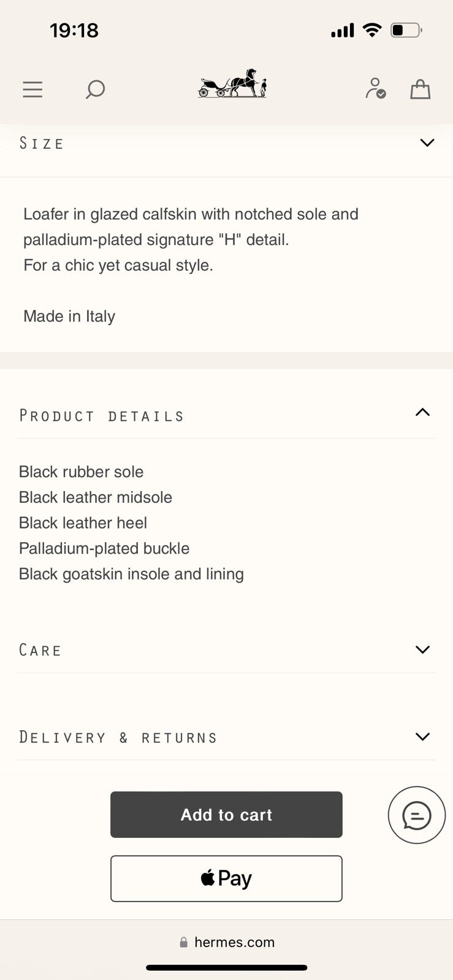This screenshot has height=980, width=453.
Task: Pay with the Apple Pay button
Action: click(x=226, y=878)
